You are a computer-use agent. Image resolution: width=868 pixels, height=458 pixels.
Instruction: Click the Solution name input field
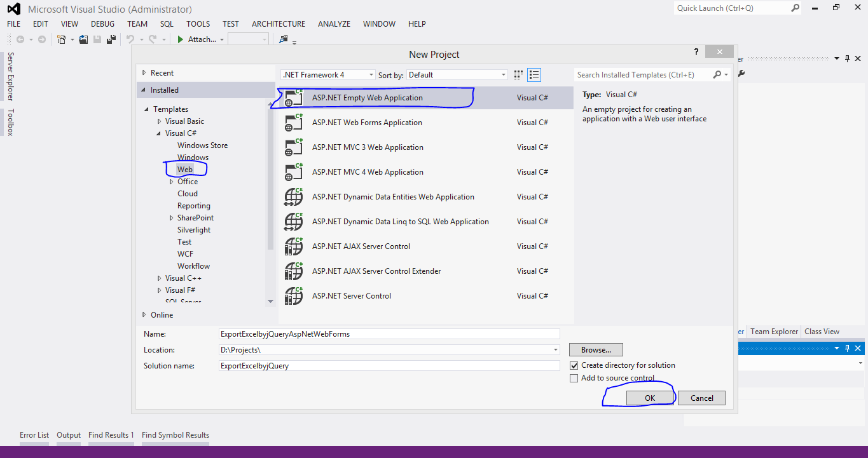point(389,366)
